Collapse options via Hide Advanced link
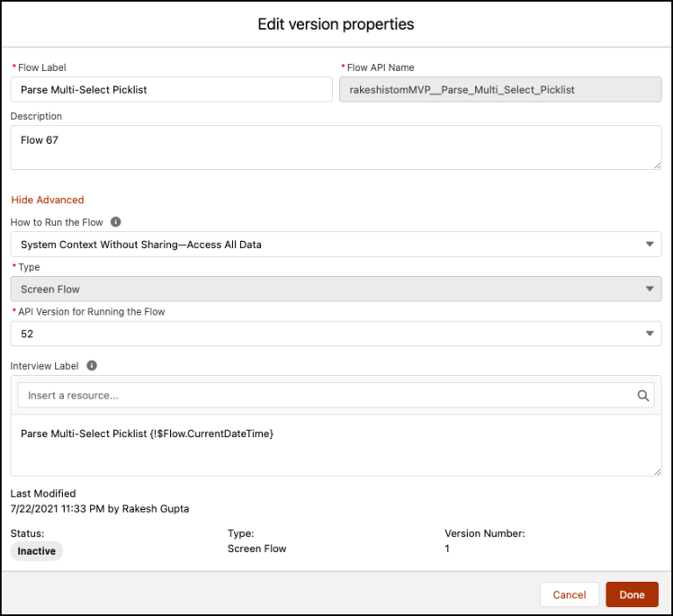673x616 pixels. pyautogui.click(x=47, y=200)
